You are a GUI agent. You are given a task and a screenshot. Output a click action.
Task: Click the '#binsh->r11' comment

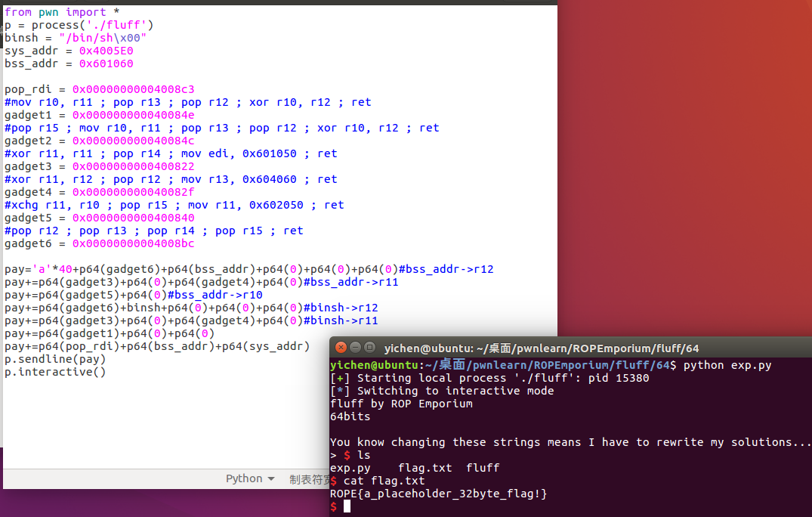point(341,320)
